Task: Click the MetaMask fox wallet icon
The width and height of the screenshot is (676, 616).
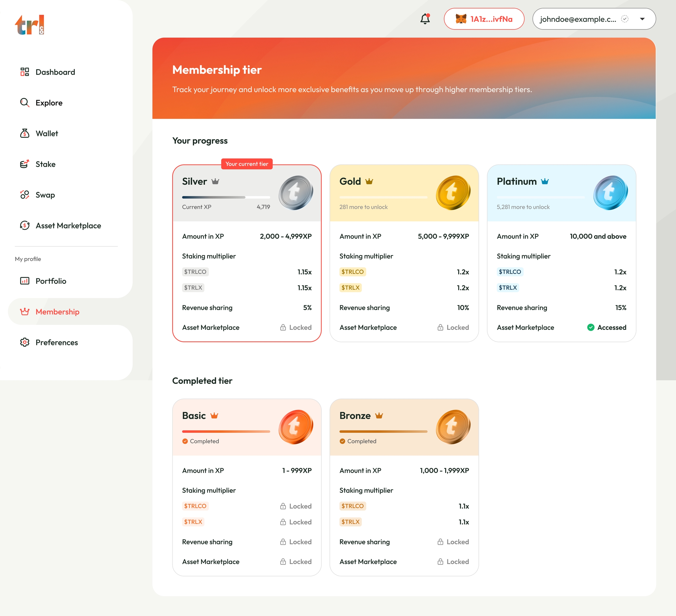Action: [x=461, y=19]
